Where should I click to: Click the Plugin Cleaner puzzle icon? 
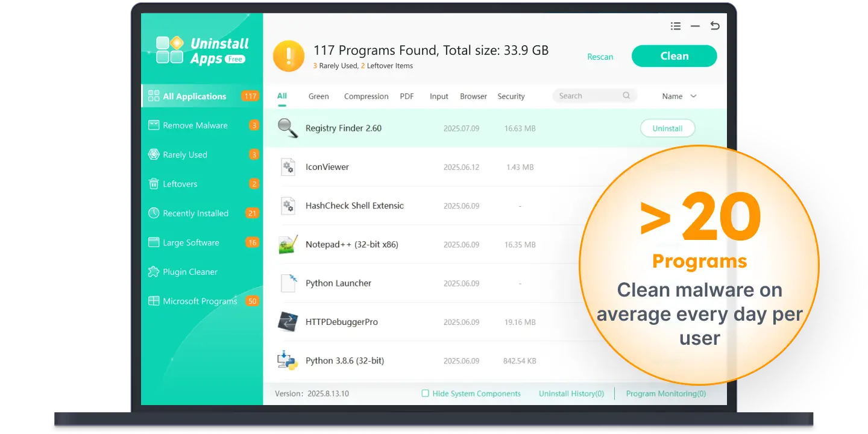click(153, 272)
